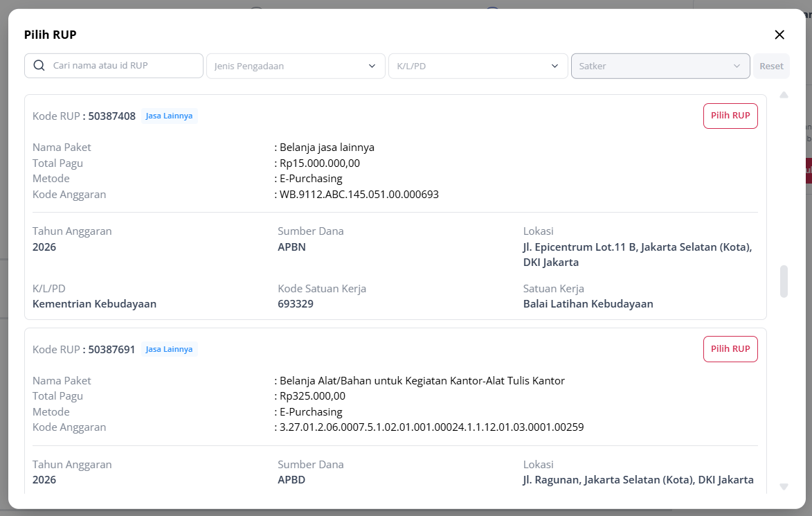812x516 pixels.
Task: Click package name Belanja jasa lainnya
Action: [327, 147]
